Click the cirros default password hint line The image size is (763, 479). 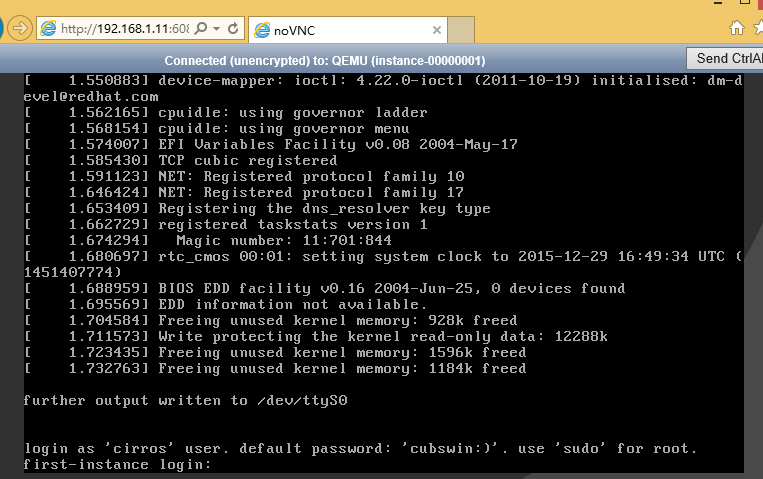(360, 448)
